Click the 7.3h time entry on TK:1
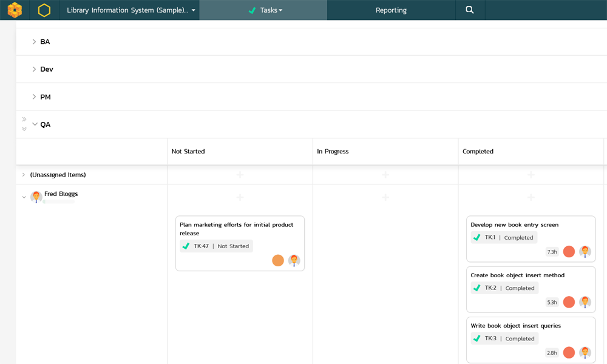Image resolution: width=607 pixels, height=364 pixels. click(552, 252)
